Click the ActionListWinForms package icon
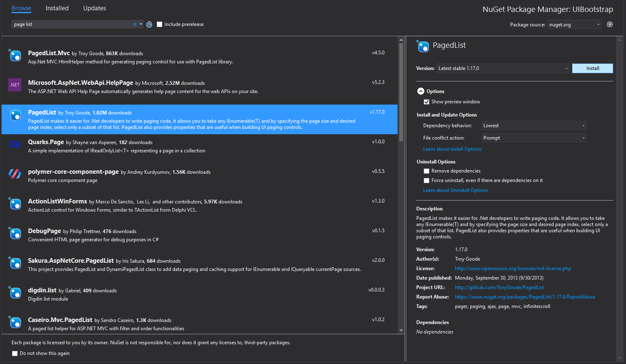The image size is (626, 364). (15, 203)
